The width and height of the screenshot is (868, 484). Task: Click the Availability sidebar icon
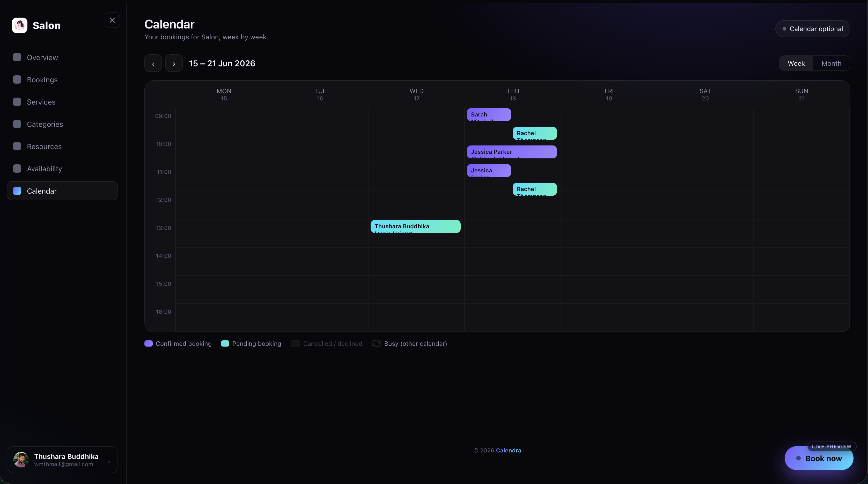[x=17, y=168]
